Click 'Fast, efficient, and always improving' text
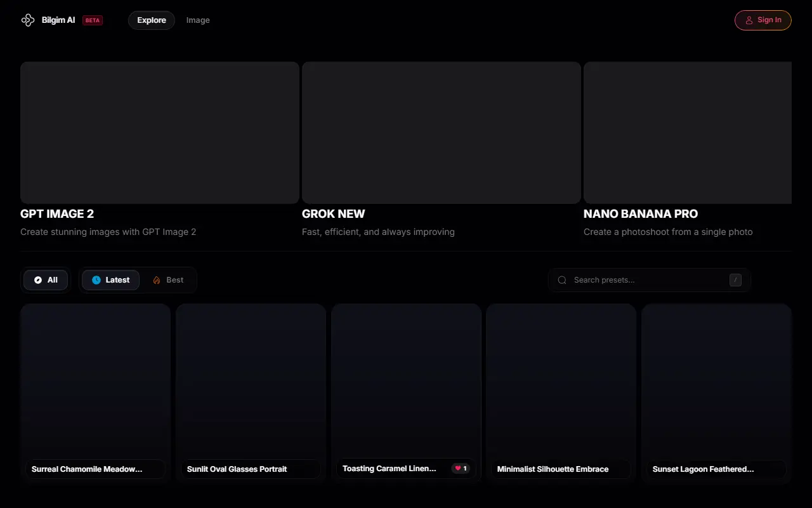Screen dimensions: 812x508 [x=378, y=232]
